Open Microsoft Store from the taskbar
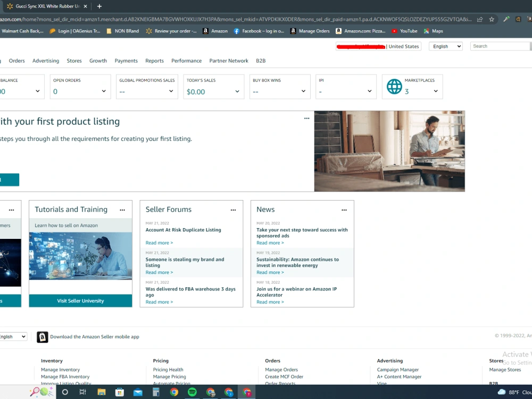532x399 pixels. [x=119, y=392]
